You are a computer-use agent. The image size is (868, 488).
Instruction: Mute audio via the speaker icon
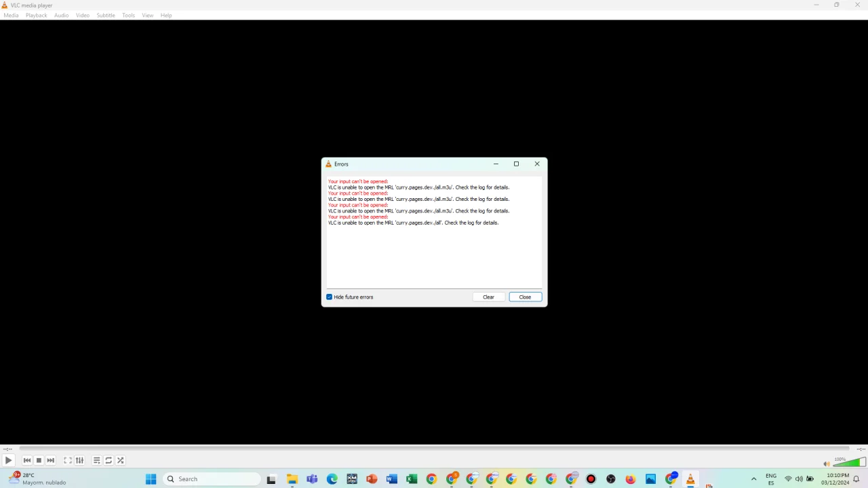[x=826, y=464]
